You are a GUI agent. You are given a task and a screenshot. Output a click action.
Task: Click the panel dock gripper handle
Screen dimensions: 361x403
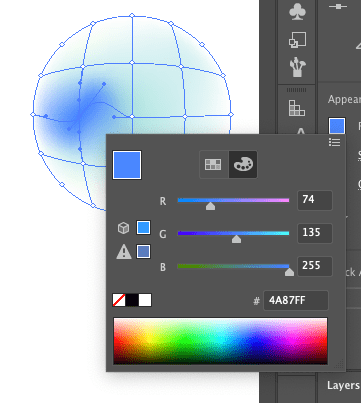pos(296,90)
